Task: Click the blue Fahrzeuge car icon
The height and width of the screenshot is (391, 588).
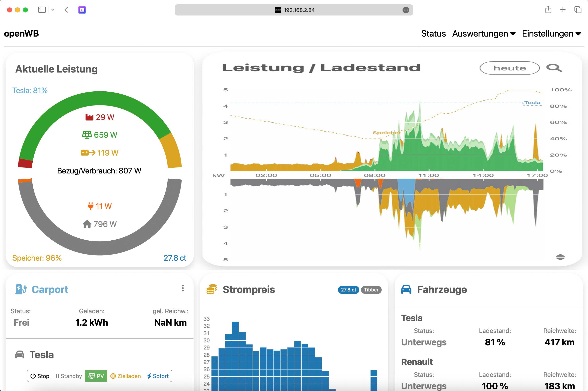Action: pyautogui.click(x=406, y=289)
